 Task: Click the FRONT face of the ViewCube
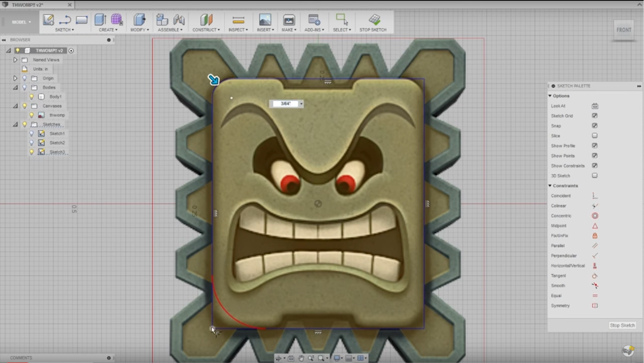624,30
